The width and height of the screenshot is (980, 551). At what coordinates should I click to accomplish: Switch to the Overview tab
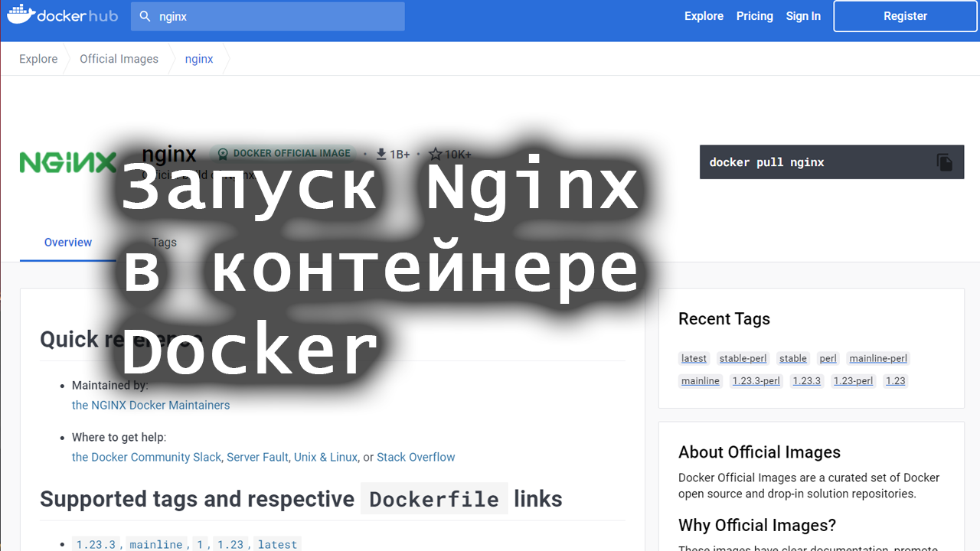pyautogui.click(x=68, y=243)
